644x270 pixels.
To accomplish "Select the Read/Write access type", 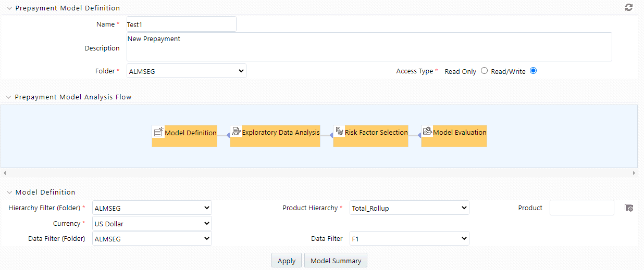I will coord(533,71).
